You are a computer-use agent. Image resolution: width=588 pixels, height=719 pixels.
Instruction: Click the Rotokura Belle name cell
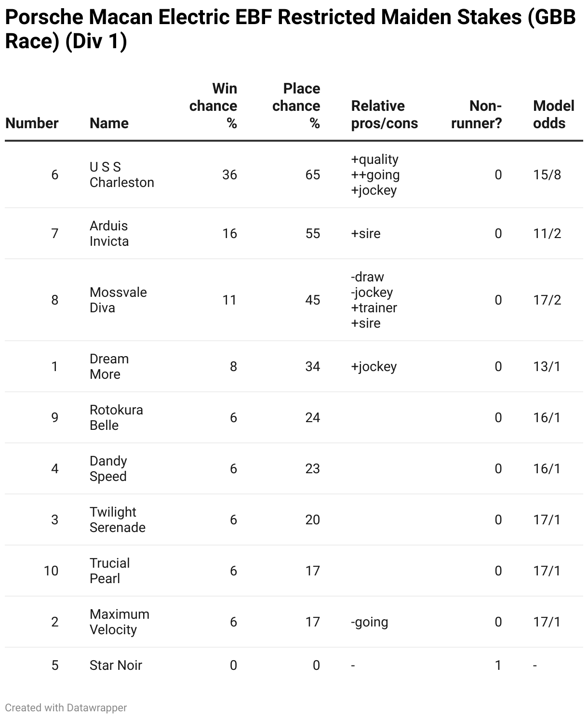click(116, 417)
